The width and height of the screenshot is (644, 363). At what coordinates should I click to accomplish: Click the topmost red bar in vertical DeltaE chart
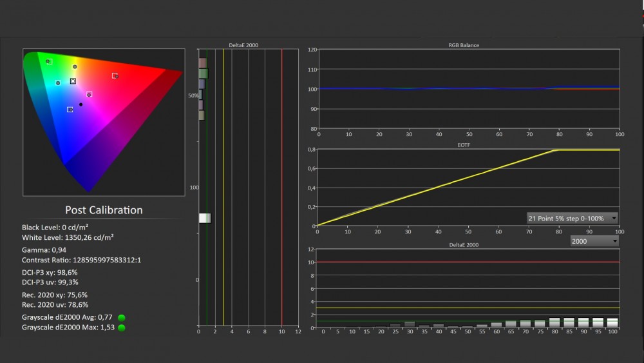202,63
